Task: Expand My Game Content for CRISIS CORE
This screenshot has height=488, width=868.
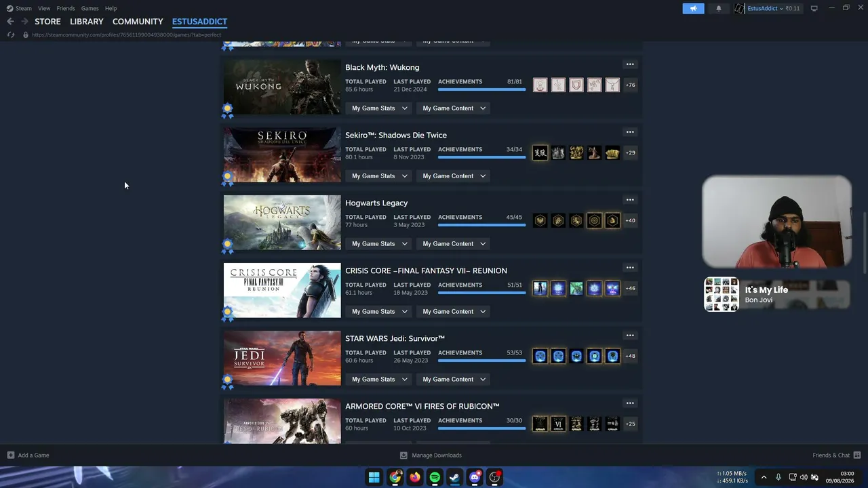Action: 454,311
